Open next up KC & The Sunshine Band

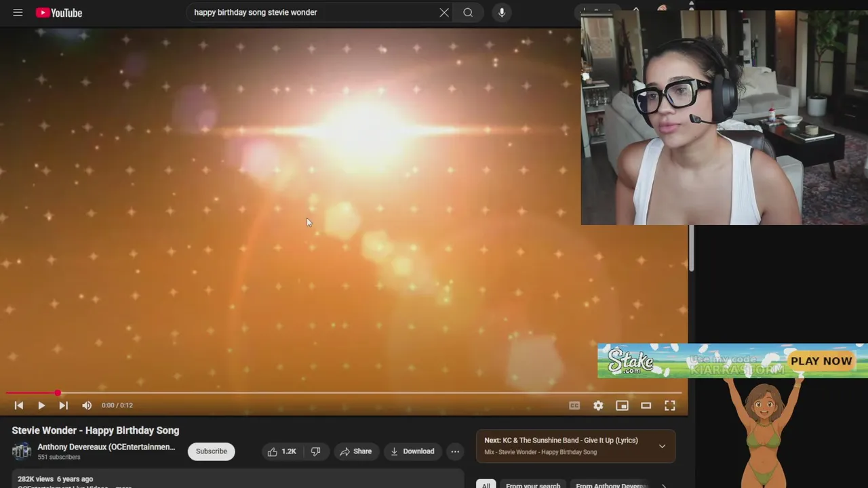(561, 441)
